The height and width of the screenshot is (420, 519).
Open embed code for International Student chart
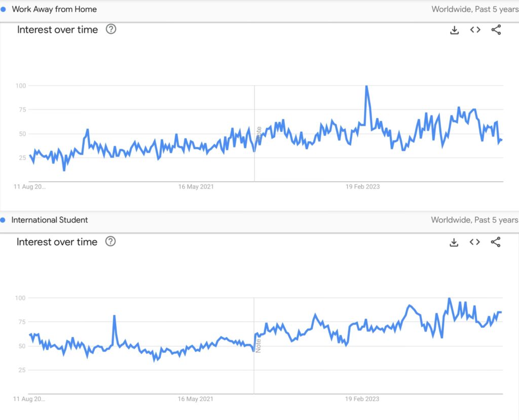(x=474, y=242)
